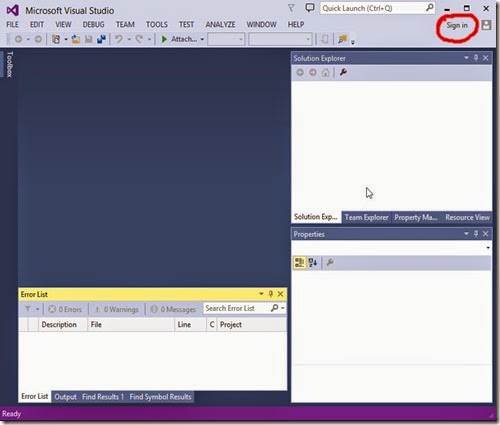Click the Error List auto hide pin
500x425 pixels.
click(x=271, y=294)
